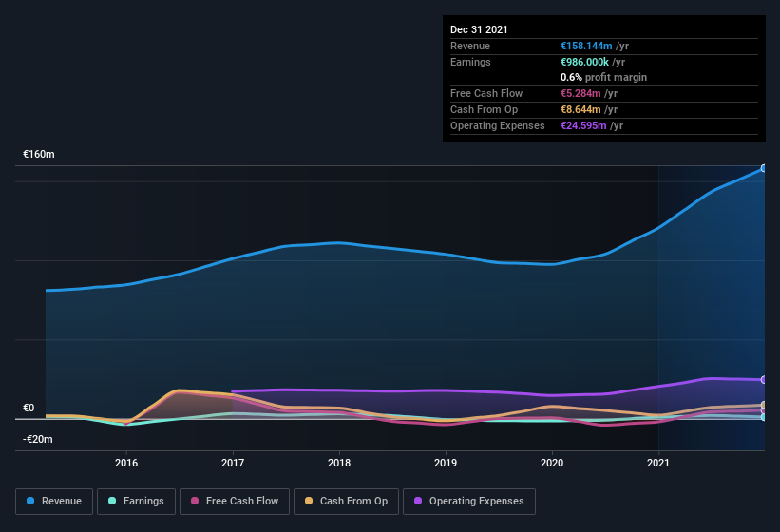
Task: Click the €24.595m Operating Expenses tooltip value
Action: [x=583, y=125]
